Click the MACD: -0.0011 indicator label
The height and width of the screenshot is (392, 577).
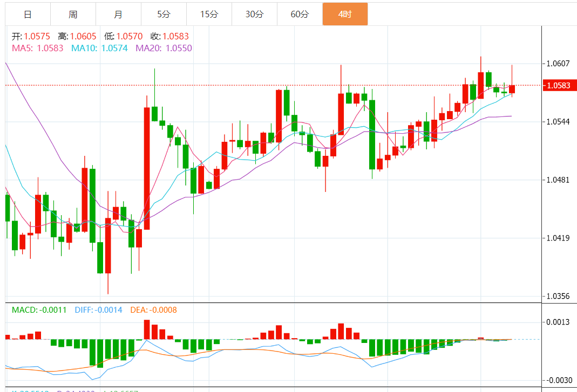[39, 310]
